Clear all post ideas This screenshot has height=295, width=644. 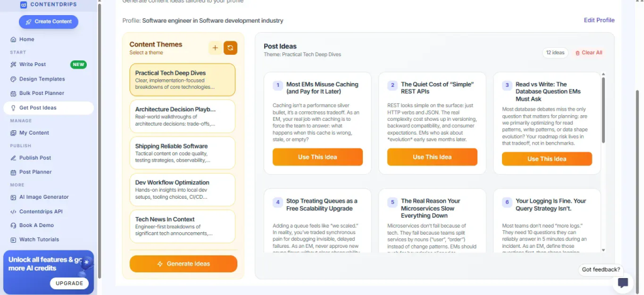pyautogui.click(x=589, y=53)
